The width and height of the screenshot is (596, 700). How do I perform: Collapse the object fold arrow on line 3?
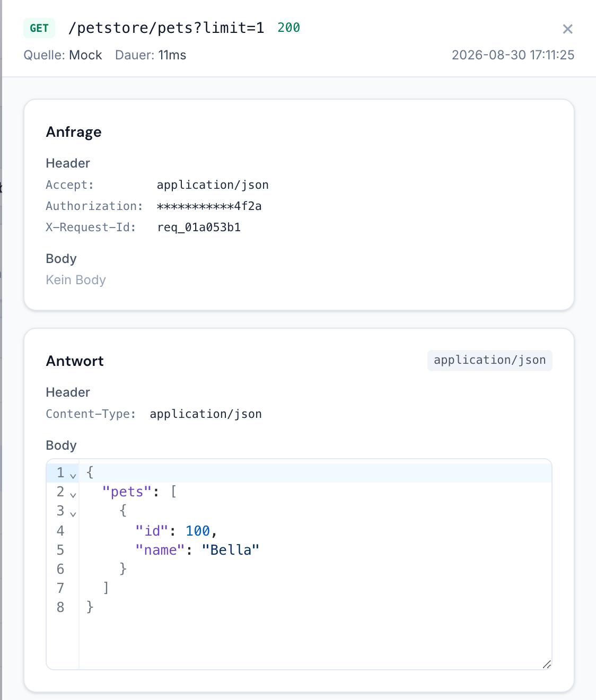tap(73, 514)
